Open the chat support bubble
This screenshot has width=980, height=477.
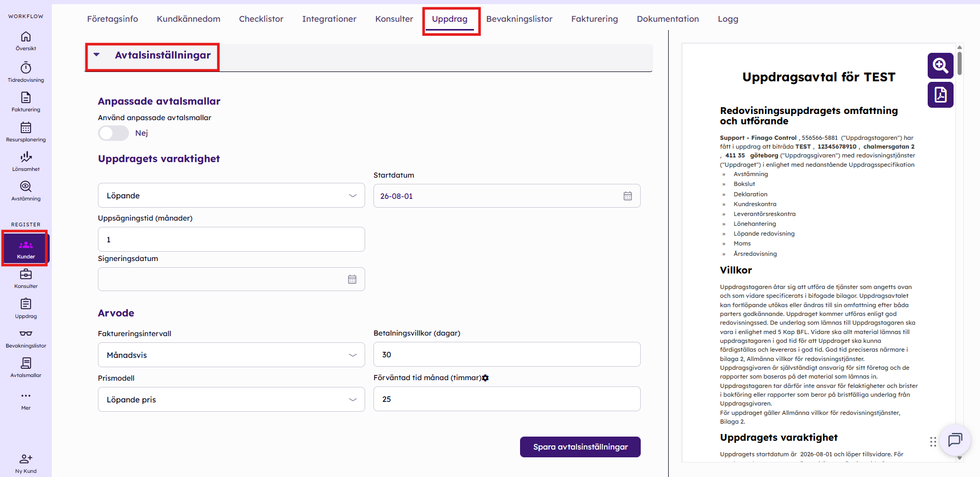955,440
